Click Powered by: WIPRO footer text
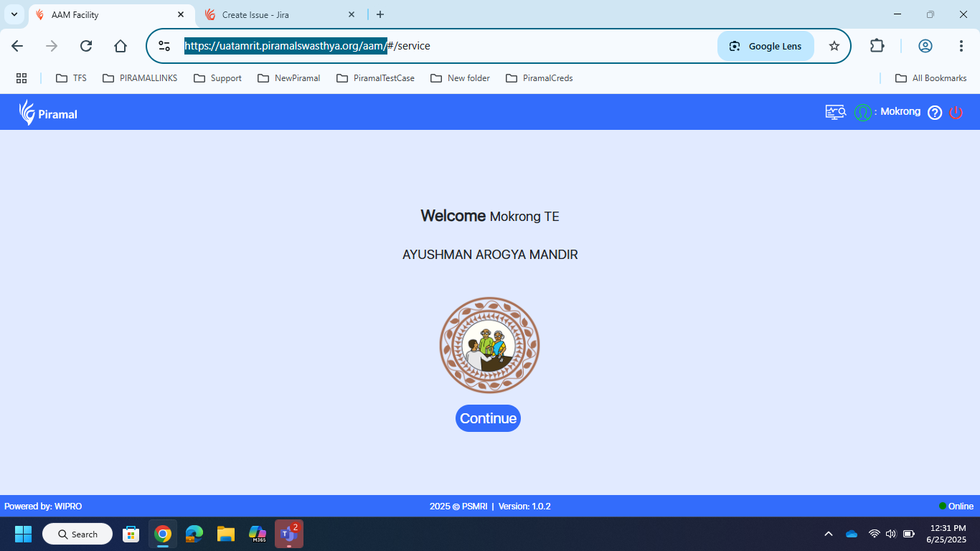The height and width of the screenshot is (551, 980). click(x=43, y=507)
